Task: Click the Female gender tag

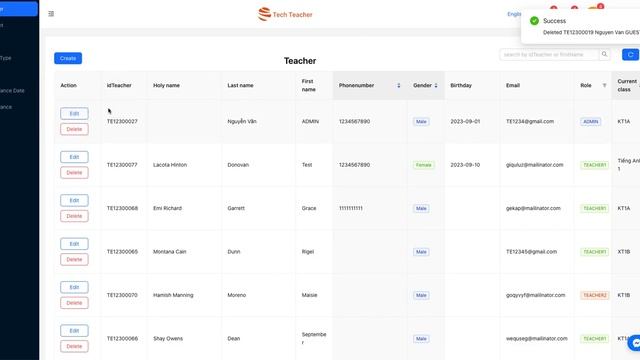Action: [423, 165]
